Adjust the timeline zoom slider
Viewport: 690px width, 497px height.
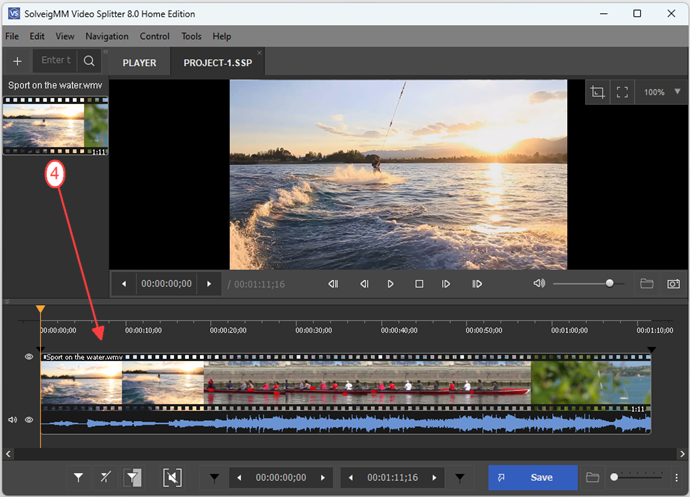point(636,477)
